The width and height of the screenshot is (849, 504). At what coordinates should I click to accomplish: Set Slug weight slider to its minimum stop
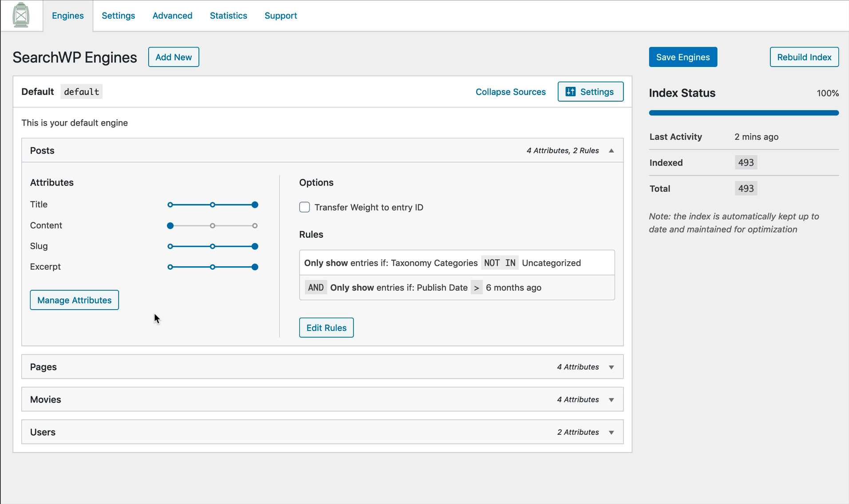(170, 246)
